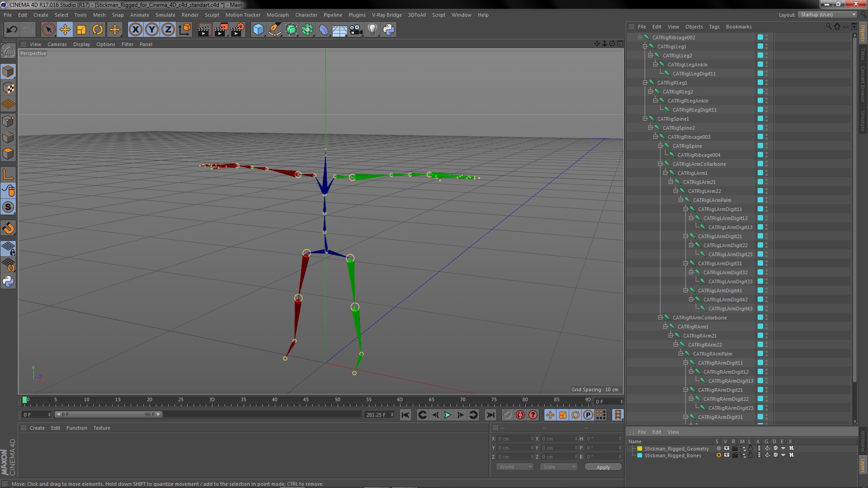This screenshot has height=488, width=868.
Task: Toggle Y axis lock
Action: click(152, 30)
